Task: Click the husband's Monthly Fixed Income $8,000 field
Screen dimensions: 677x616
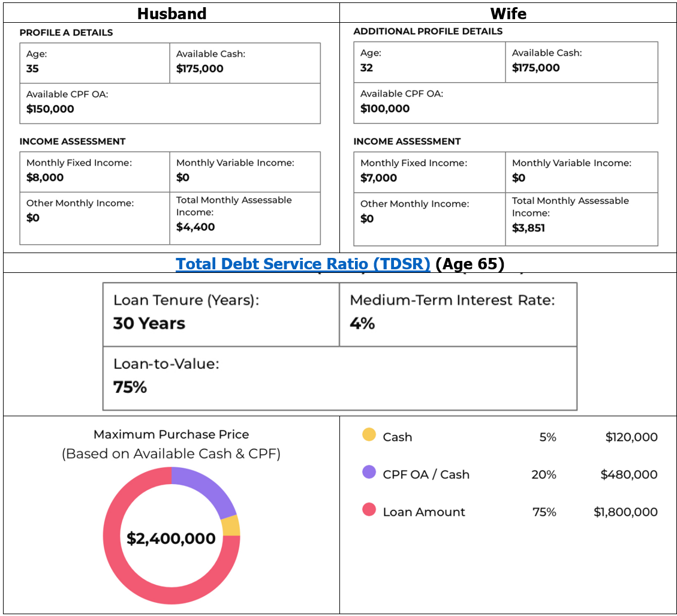Action: coord(95,172)
